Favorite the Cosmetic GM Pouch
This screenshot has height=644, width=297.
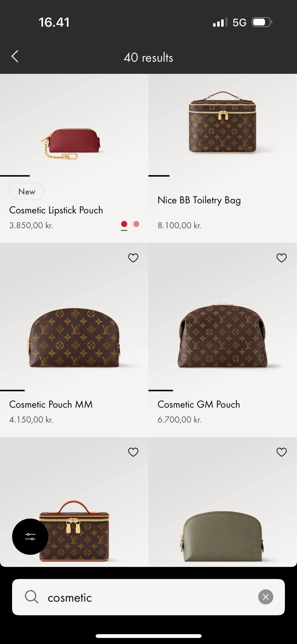point(282,258)
